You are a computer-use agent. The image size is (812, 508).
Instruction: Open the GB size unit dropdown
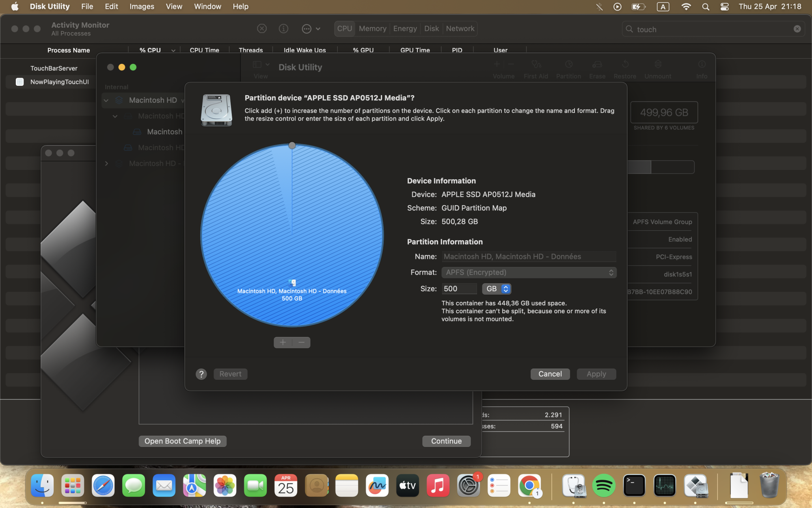[x=497, y=289]
